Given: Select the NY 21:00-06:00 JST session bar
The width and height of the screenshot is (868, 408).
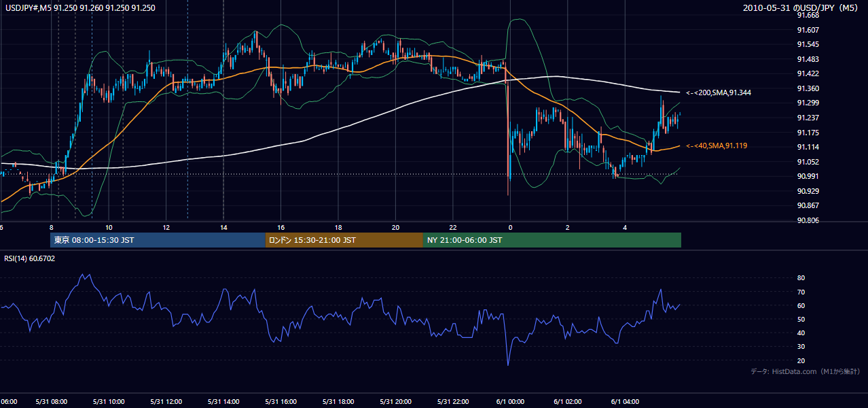Looking at the screenshot, I should (x=552, y=240).
